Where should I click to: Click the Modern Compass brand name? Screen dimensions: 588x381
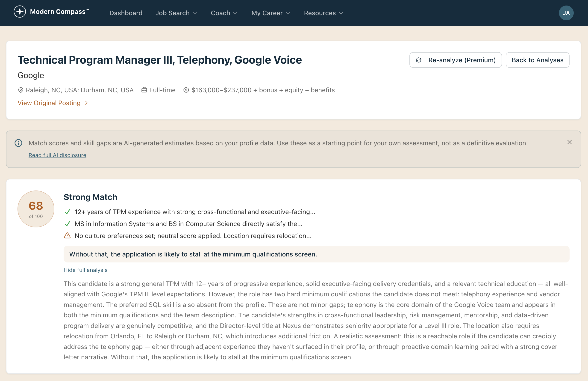59,12
